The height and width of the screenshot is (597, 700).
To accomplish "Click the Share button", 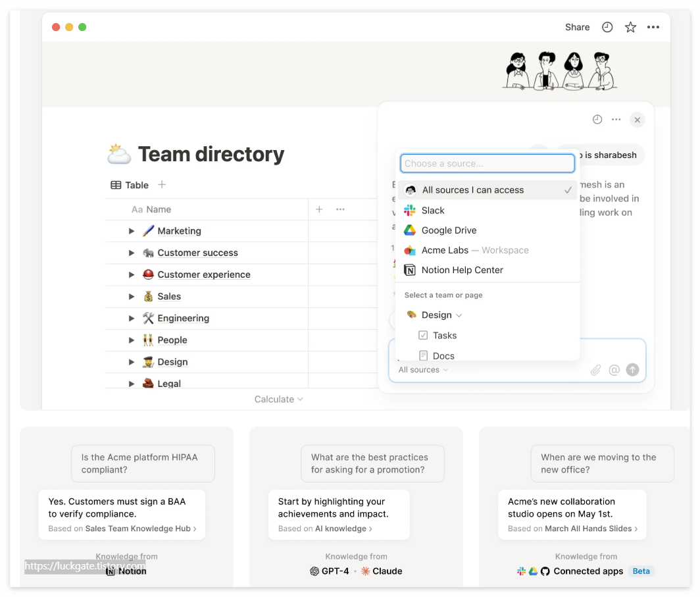I will point(577,27).
